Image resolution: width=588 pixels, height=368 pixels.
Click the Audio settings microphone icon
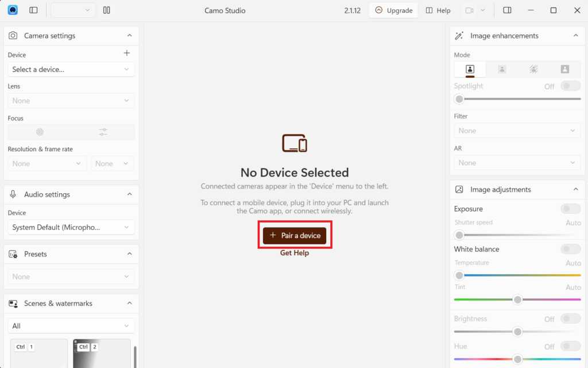(13, 194)
